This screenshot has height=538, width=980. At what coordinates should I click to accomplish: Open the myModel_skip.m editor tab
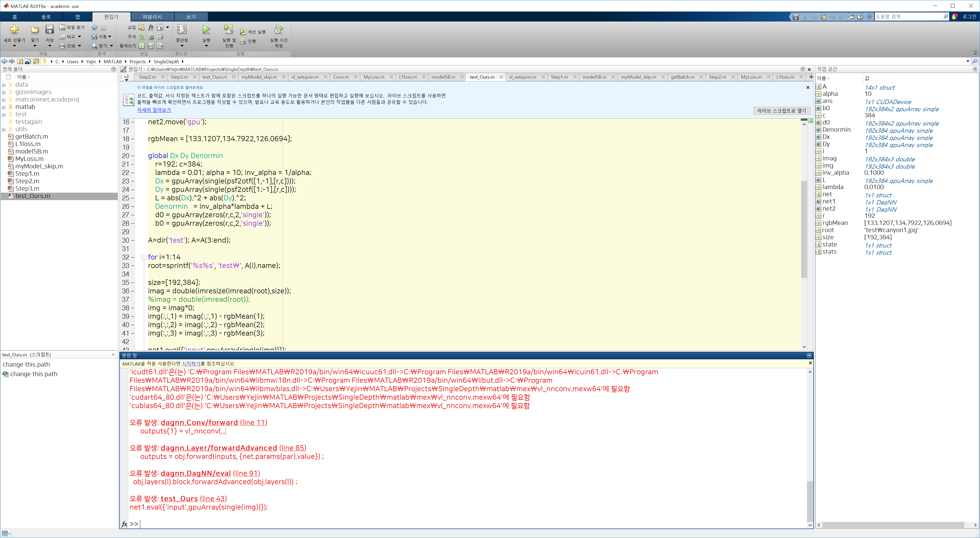pos(259,77)
